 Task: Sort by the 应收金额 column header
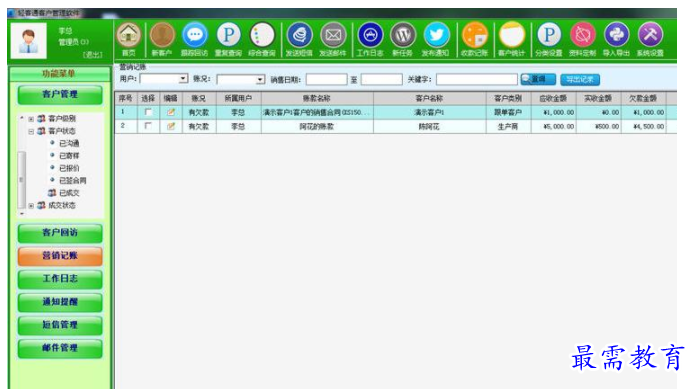pos(553,98)
